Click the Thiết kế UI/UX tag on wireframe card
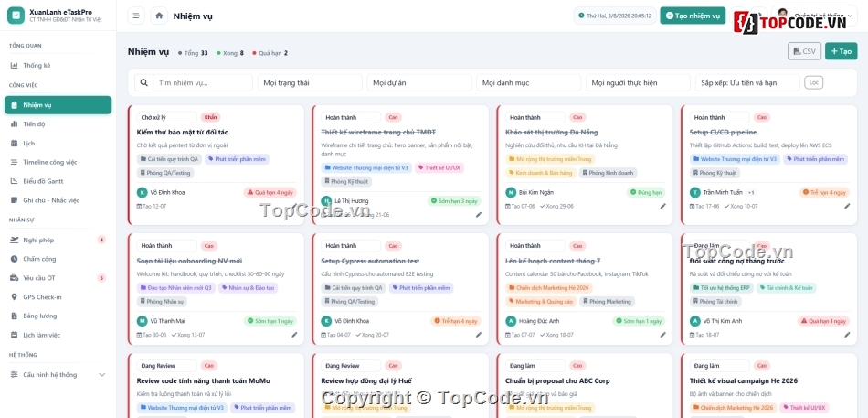Viewport: 868px width, 418px height. [439, 167]
